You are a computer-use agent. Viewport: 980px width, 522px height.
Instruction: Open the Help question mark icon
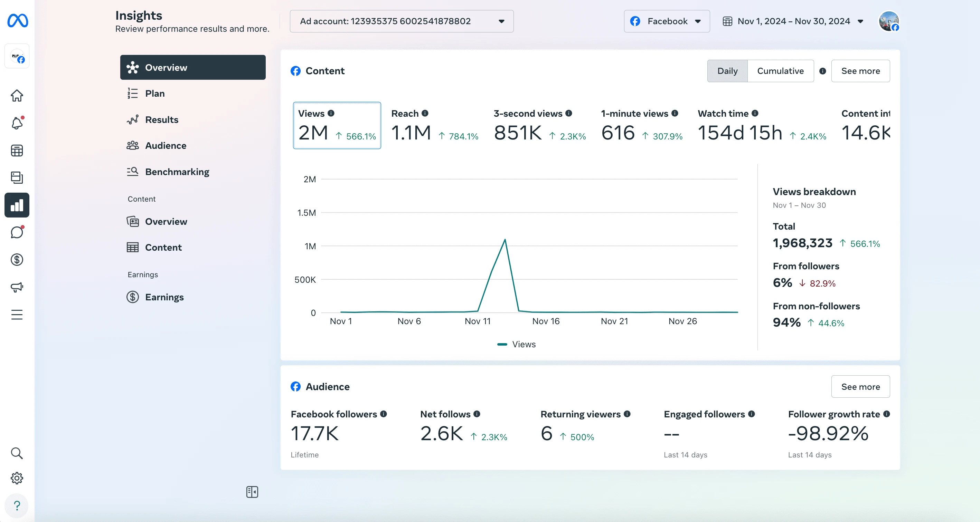coord(17,506)
